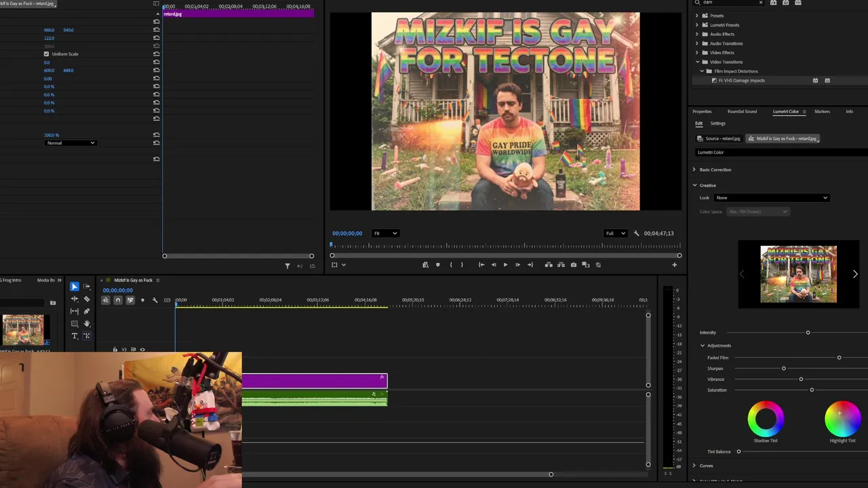Reset the Position 960.0 540.0 parameter
Viewport: 868px width, 488px height.
(157, 30)
